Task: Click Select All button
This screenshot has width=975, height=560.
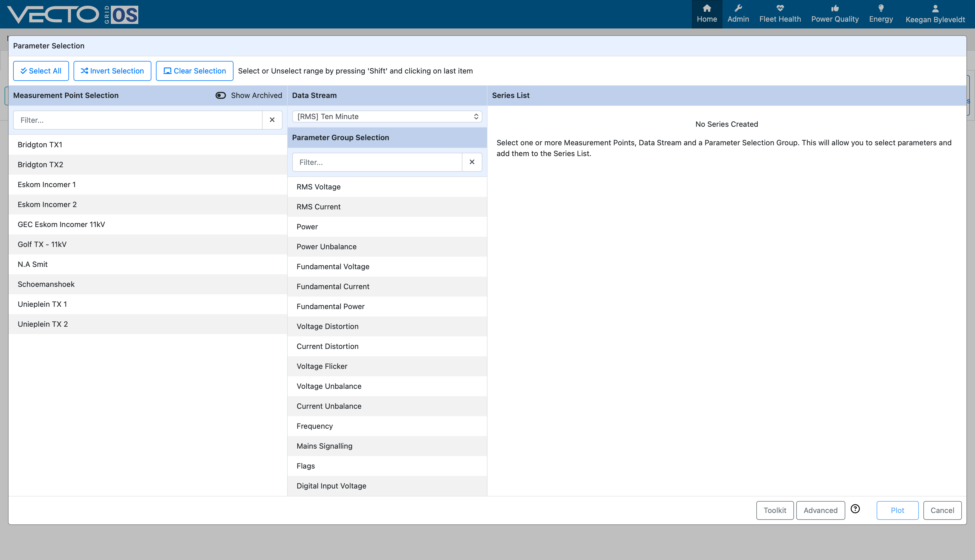Action: click(x=41, y=71)
